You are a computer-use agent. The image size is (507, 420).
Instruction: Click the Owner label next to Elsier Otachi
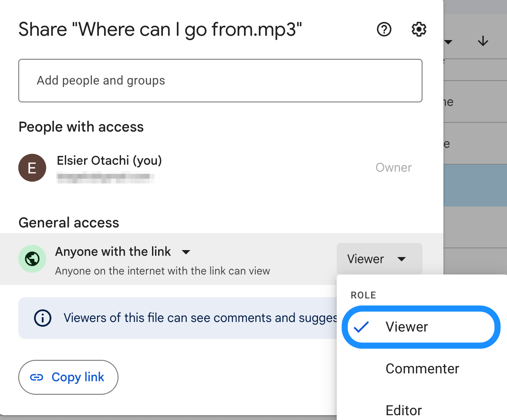pos(393,167)
